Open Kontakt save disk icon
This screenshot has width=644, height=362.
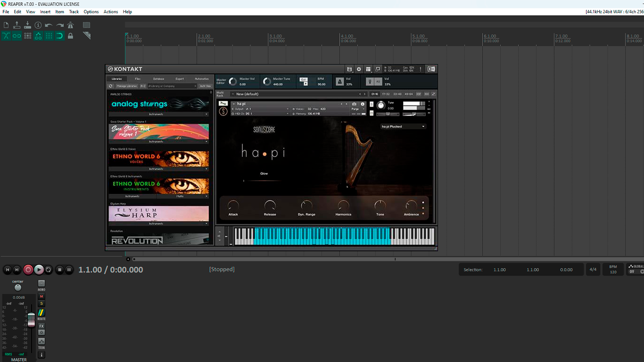pos(349,69)
